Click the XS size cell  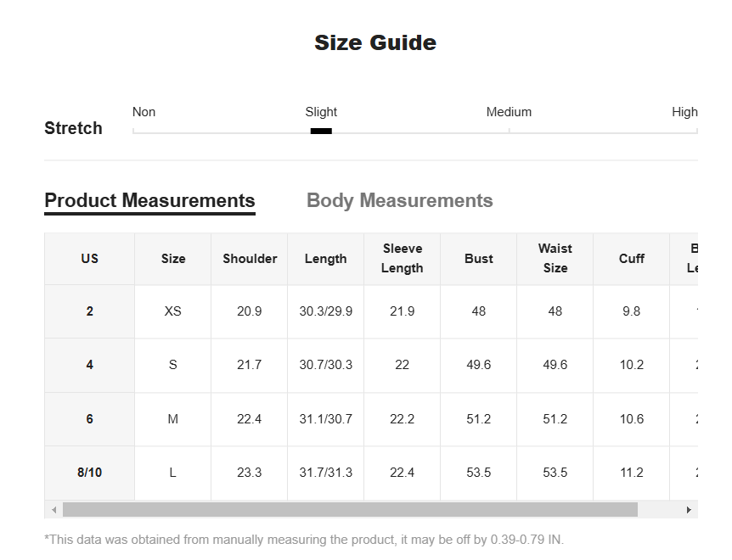[172, 311]
